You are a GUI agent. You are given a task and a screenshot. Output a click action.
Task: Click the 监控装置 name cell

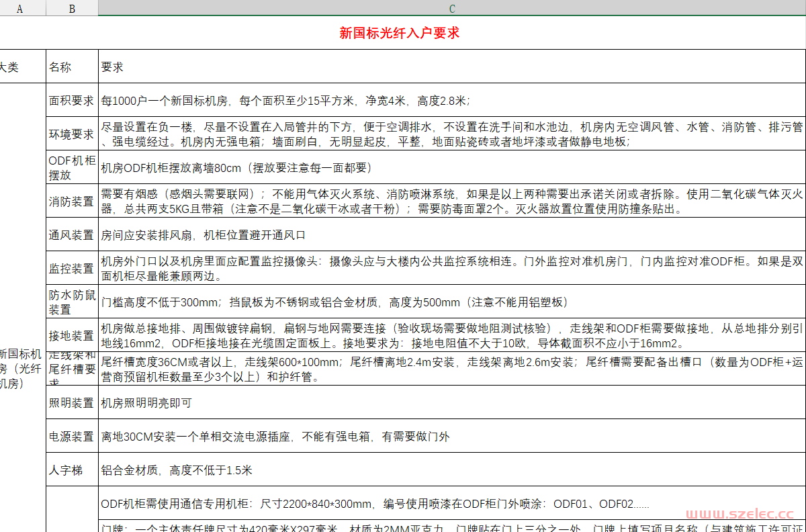point(73,268)
